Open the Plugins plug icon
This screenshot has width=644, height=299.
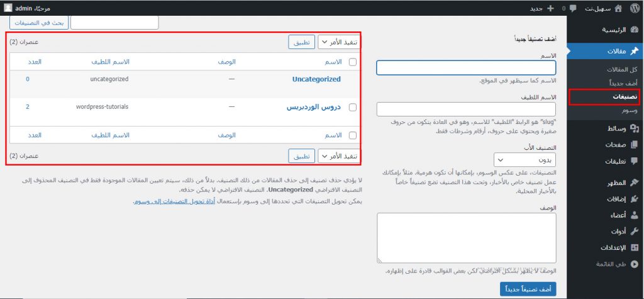pos(635,199)
